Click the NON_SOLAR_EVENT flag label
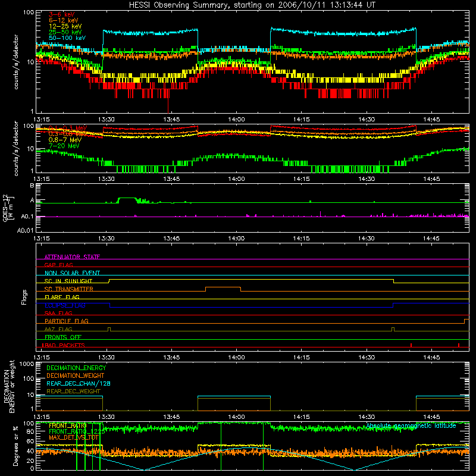Screen dimensions: 476x476 pos(72,273)
